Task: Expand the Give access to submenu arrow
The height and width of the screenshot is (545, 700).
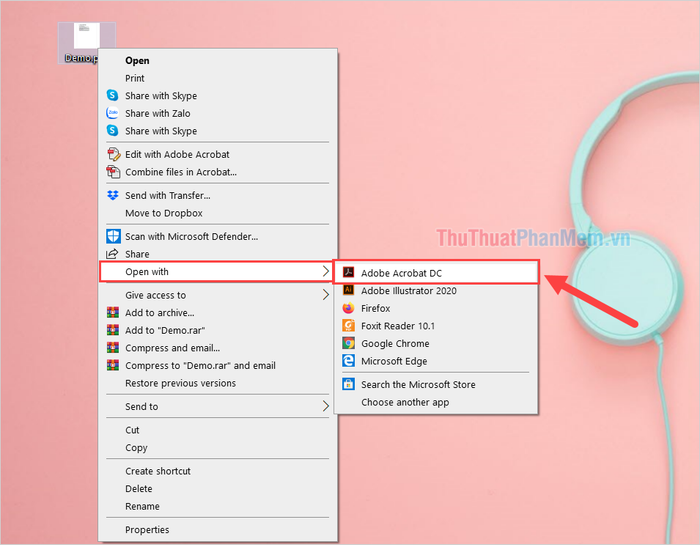Action: point(326,295)
